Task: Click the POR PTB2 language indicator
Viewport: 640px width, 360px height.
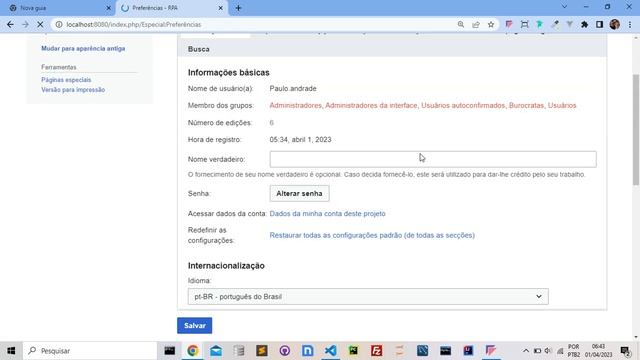Action: [573, 351]
